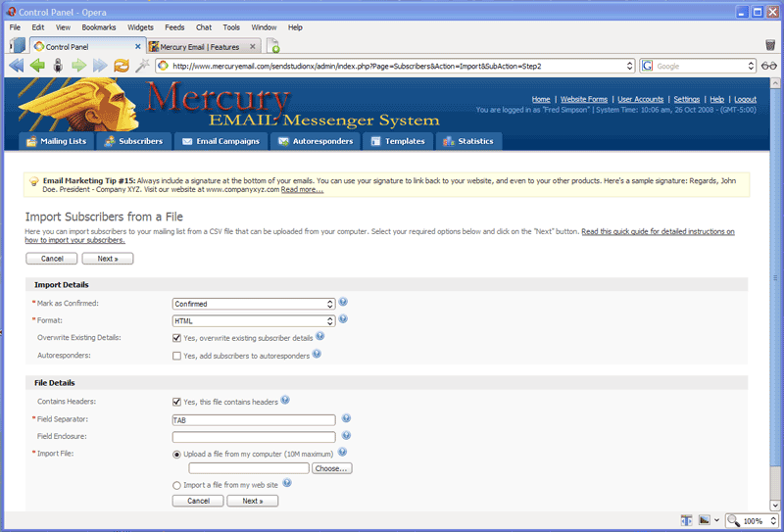
Task: Go back using the green Back arrow
Action: [x=37, y=66]
